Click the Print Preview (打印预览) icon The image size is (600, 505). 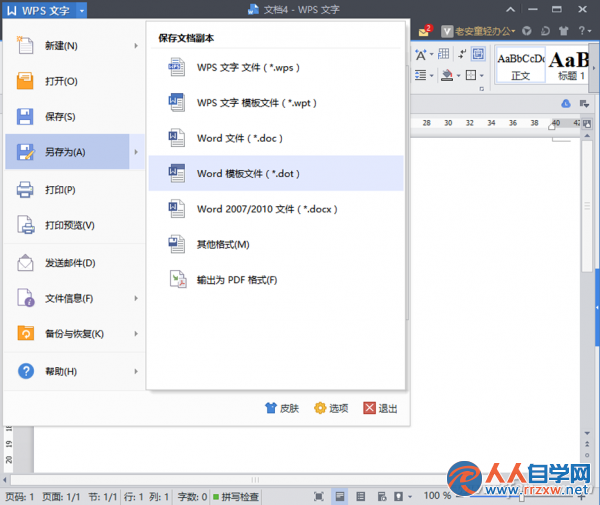pos(25,225)
